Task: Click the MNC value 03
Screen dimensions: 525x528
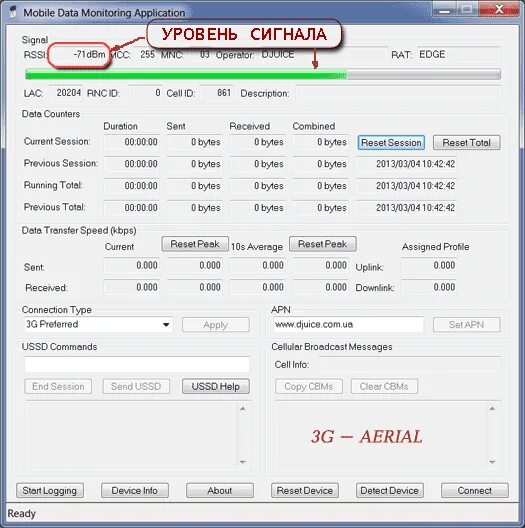Action: point(204,55)
